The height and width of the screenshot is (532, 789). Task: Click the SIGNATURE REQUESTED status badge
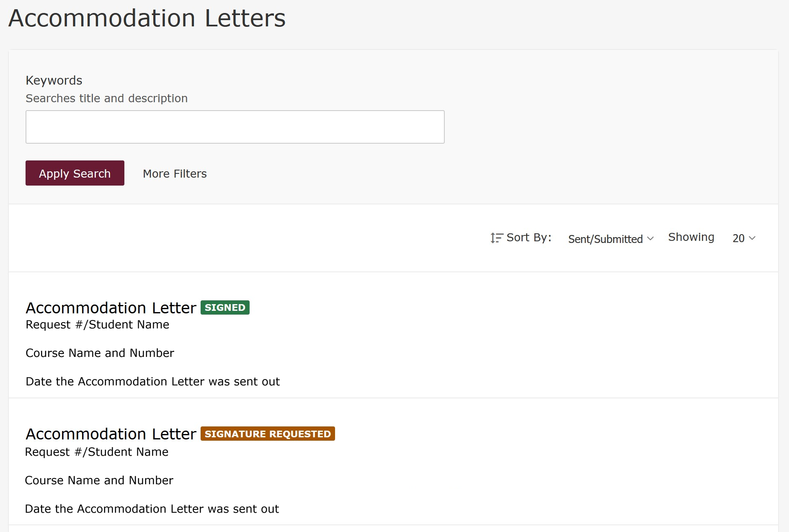click(x=268, y=434)
